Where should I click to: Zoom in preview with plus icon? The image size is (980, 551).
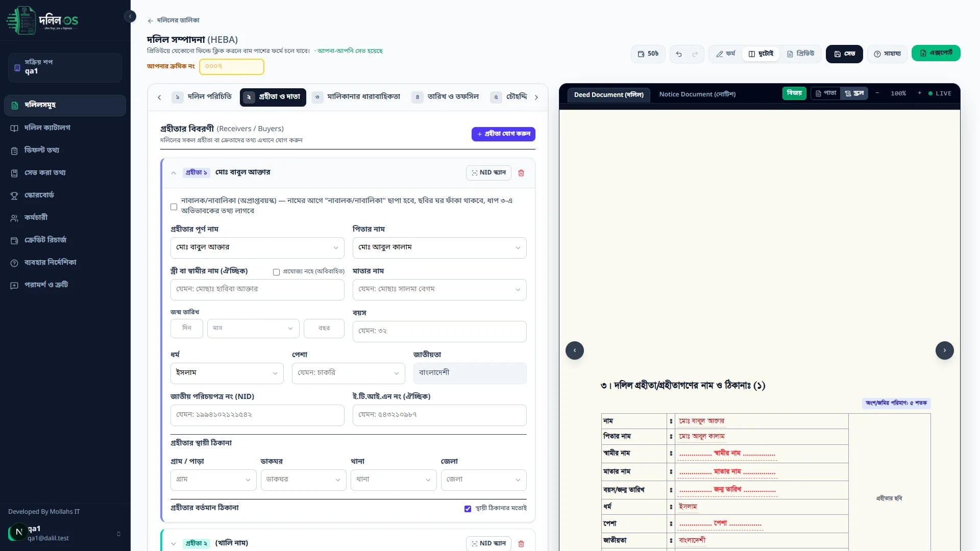920,93
